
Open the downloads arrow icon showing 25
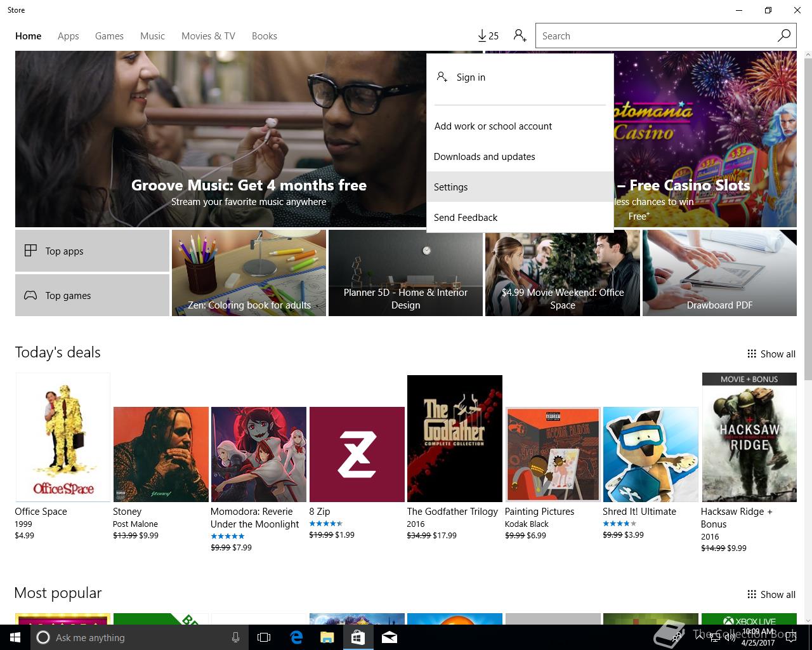point(488,36)
